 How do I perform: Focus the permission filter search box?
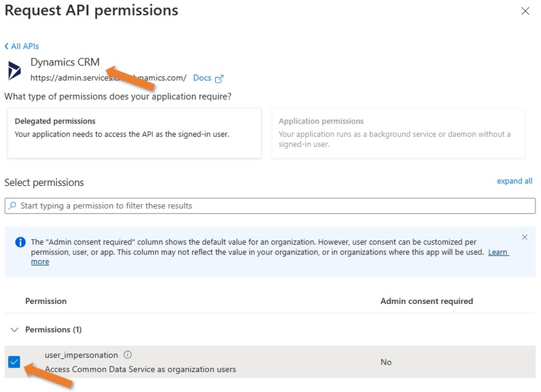tap(269, 206)
